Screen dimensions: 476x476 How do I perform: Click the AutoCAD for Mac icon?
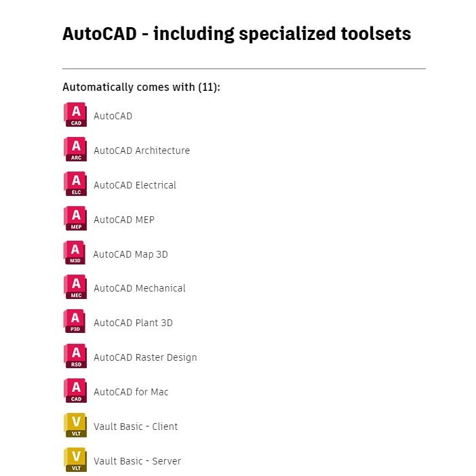click(x=75, y=392)
